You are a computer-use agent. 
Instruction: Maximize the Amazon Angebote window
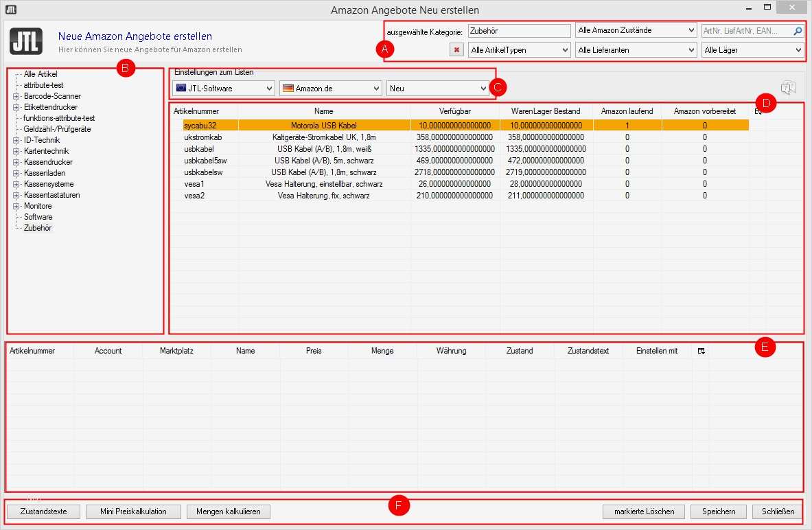(767, 8)
